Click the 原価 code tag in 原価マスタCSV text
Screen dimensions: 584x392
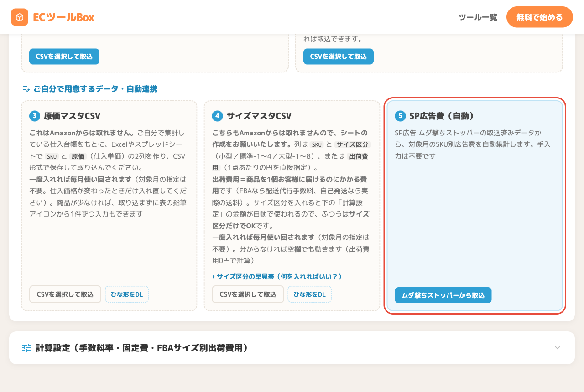tap(78, 156)
